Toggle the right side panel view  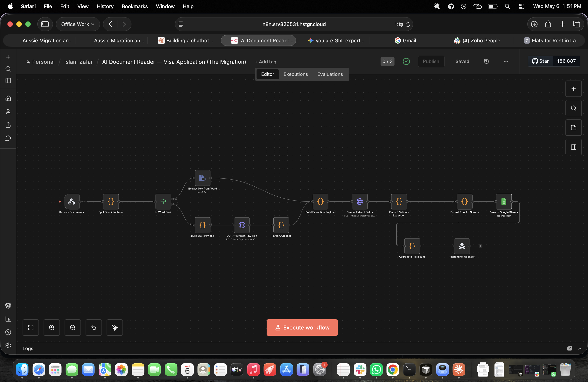(573, 147)
